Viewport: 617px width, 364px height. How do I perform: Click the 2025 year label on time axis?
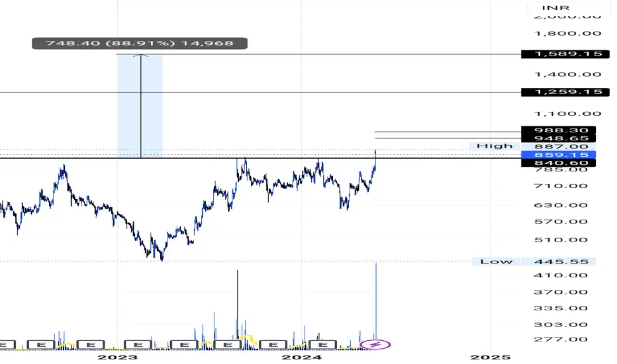[x=491, y=357]
